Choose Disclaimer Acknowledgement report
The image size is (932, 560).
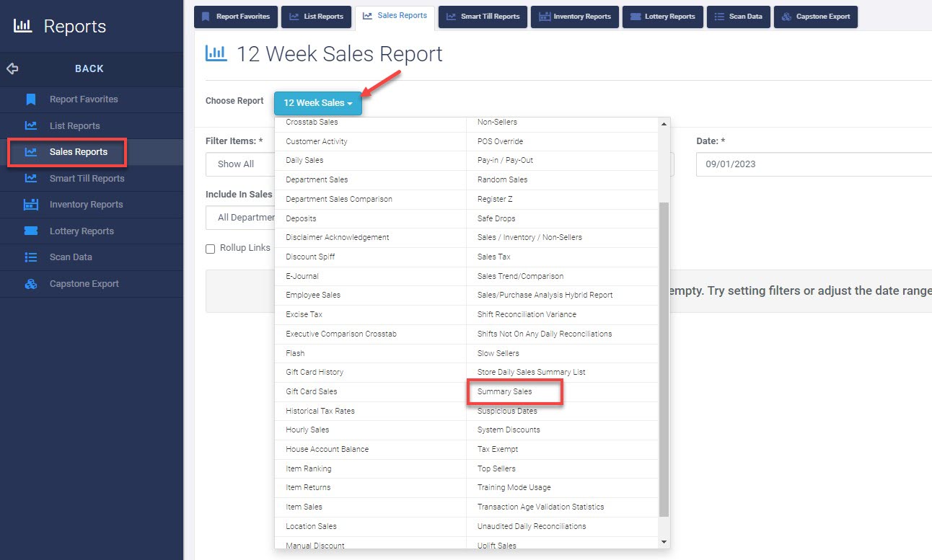click(338, 237)
